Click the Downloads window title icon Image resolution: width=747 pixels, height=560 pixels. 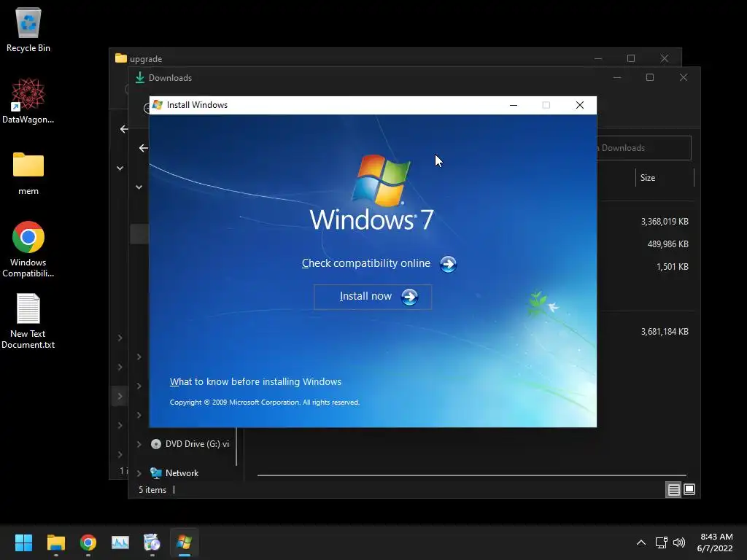[139, 77]
